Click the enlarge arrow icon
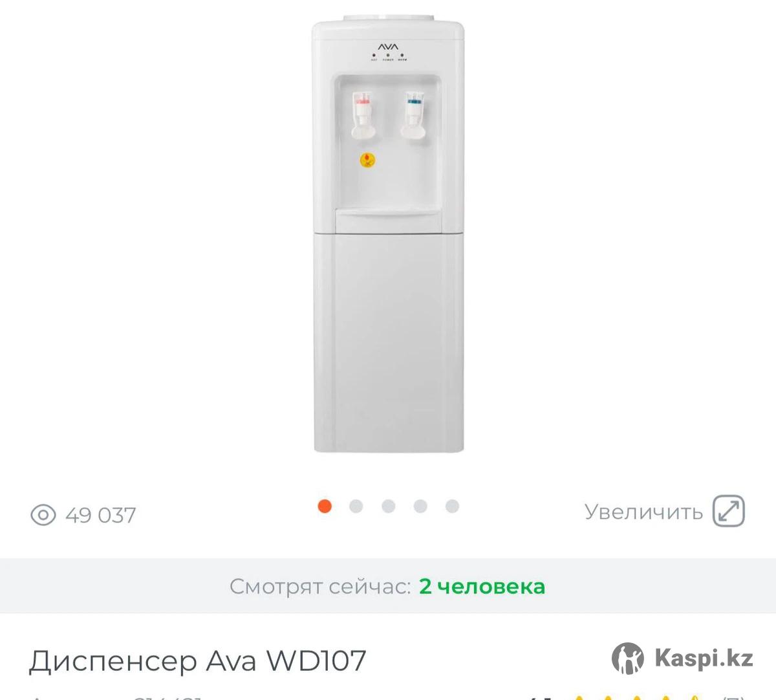Viewport: 776px width, 700px height. (729, 511)
